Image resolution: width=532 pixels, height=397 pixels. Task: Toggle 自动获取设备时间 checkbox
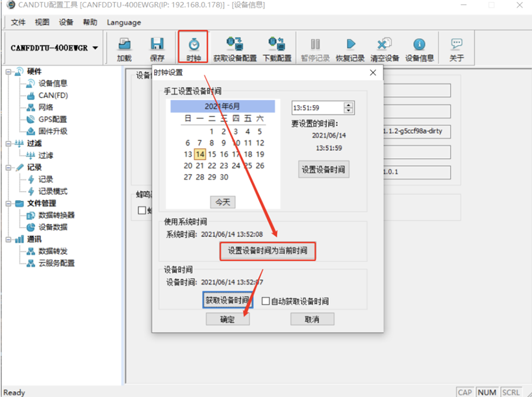pos(266,301)
